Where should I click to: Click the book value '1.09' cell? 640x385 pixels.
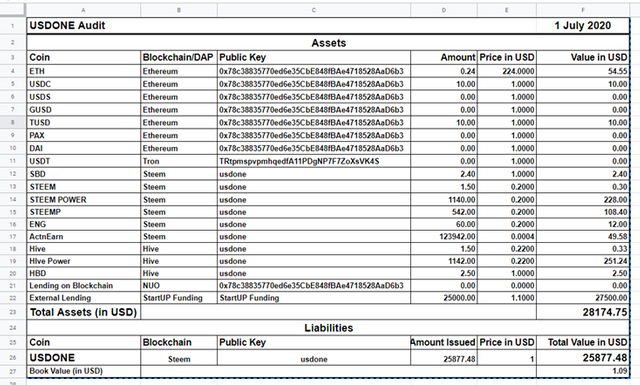(582, 371)
